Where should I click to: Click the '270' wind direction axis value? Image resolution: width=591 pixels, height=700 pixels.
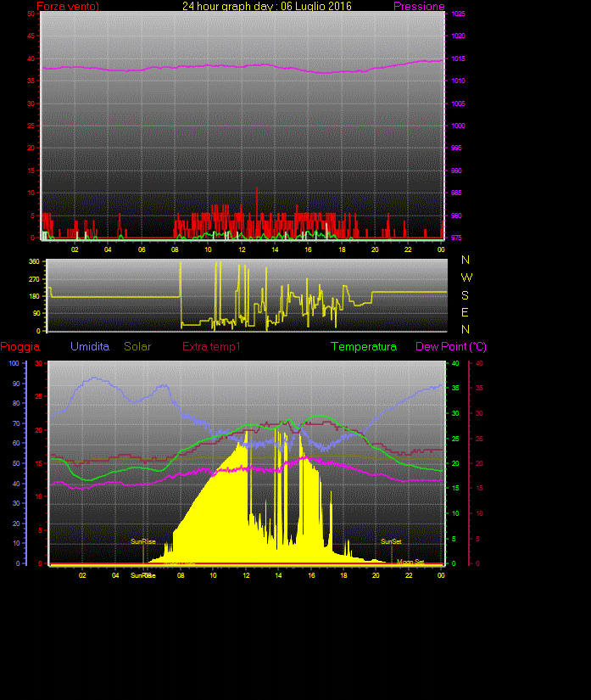[x=34, y=279]
